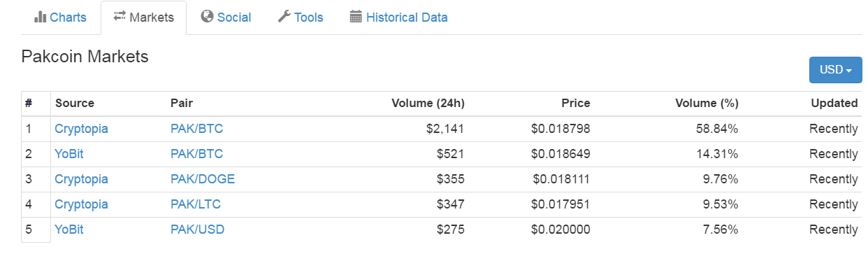868x254 pixels.
Task: Click the exchange arrows icon on Markets tab
Action: click(x=120, y=17)
